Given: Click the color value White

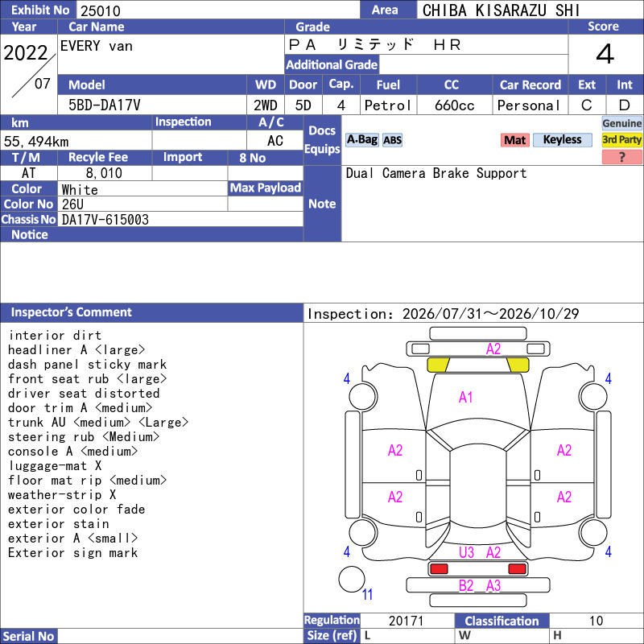Looking at the screenshot, I should point(80,190).
